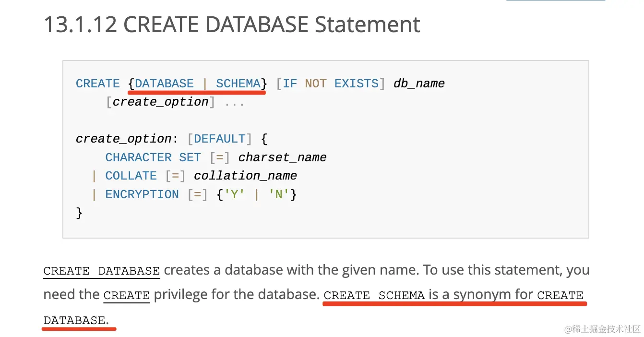Click the ENCRYPTION keyword
644x337 pixels.
(142, 194)
